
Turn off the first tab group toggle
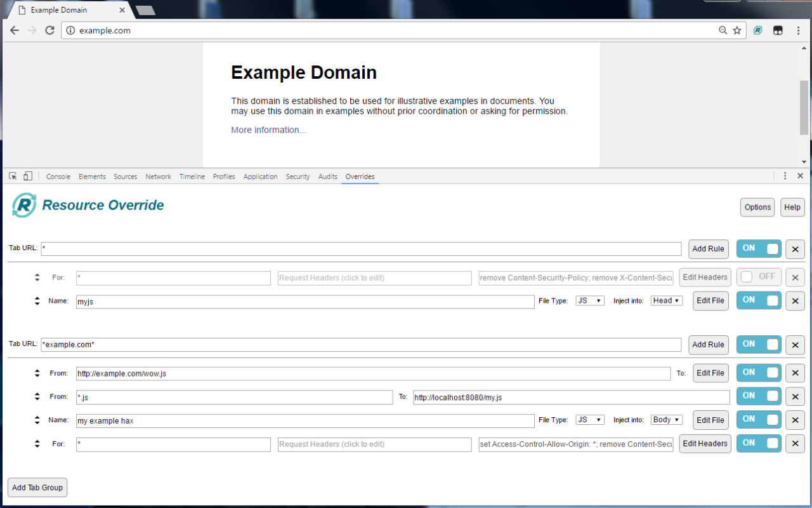coord(759,249)
